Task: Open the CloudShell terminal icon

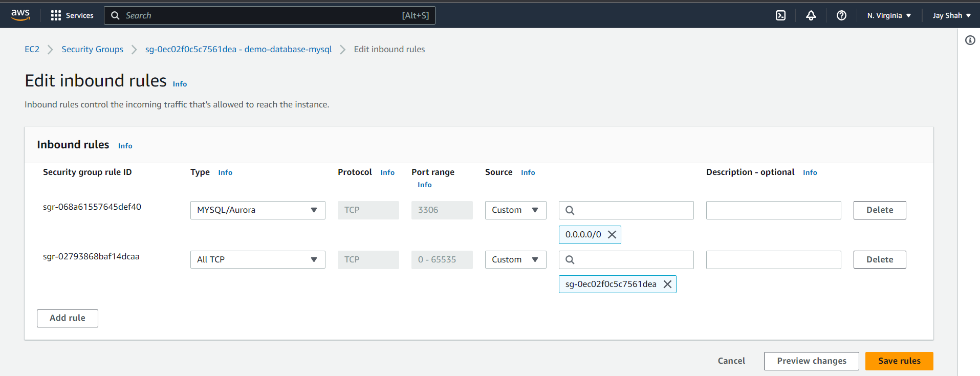Action: [x=780, y=15]
